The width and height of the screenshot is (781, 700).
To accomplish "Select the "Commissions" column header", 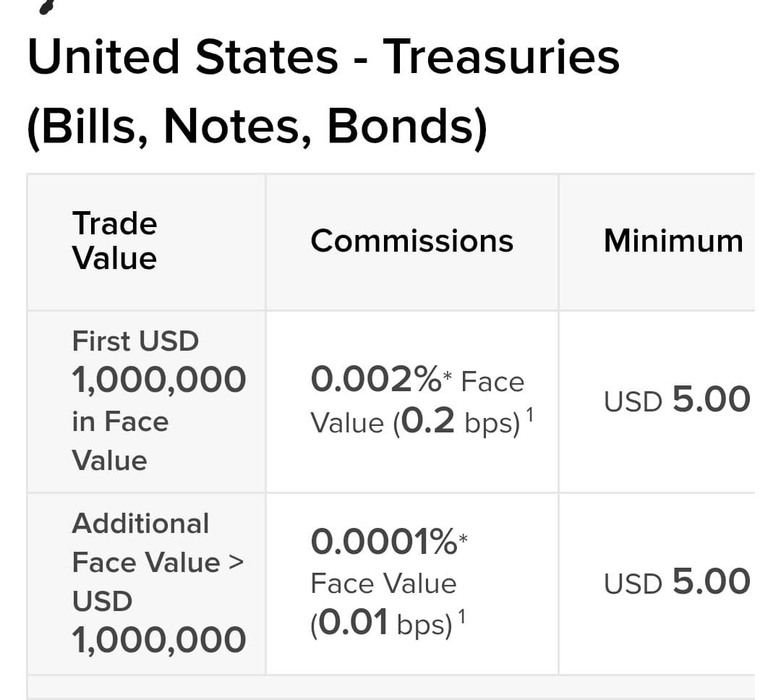I will click(x=411, y=241).
